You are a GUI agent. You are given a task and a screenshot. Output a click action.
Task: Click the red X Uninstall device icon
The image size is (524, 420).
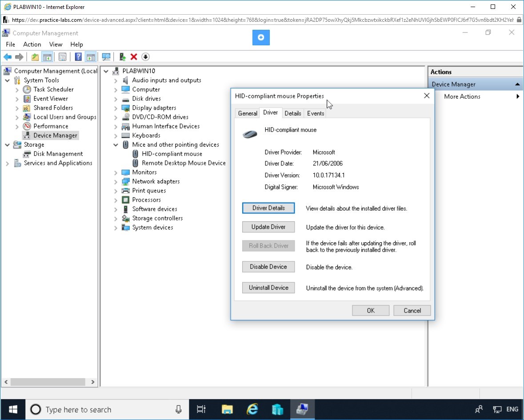tap(134, 57)
